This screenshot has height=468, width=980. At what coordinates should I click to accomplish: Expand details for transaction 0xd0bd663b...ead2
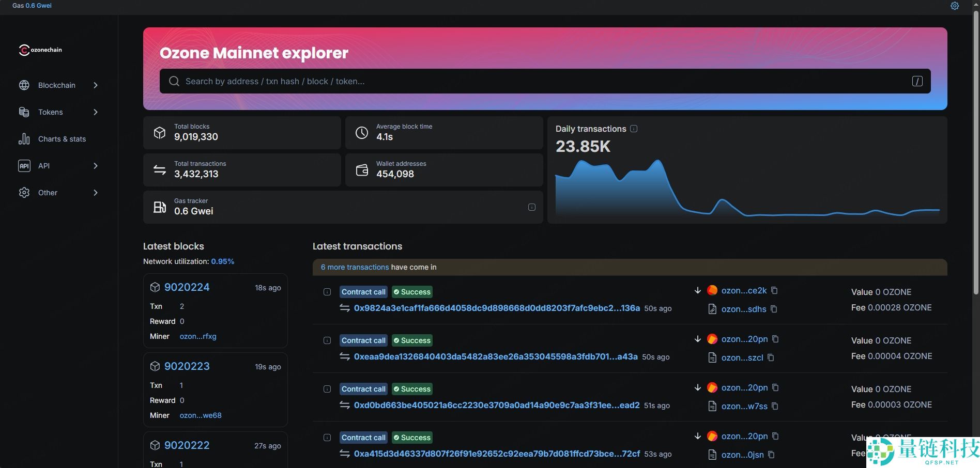(x=327, y=389)
